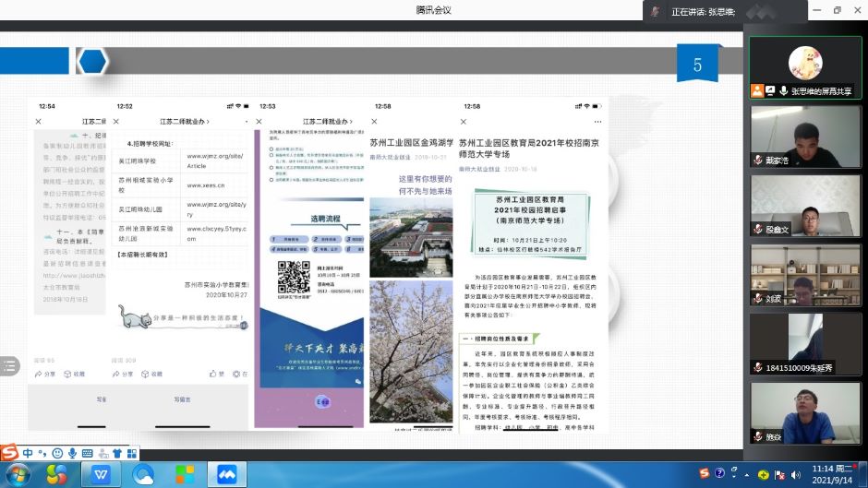This screenshot has height=488, width=868.
Task: Click the Tencent Meeting taskbar icon
Action: (227, 474)
